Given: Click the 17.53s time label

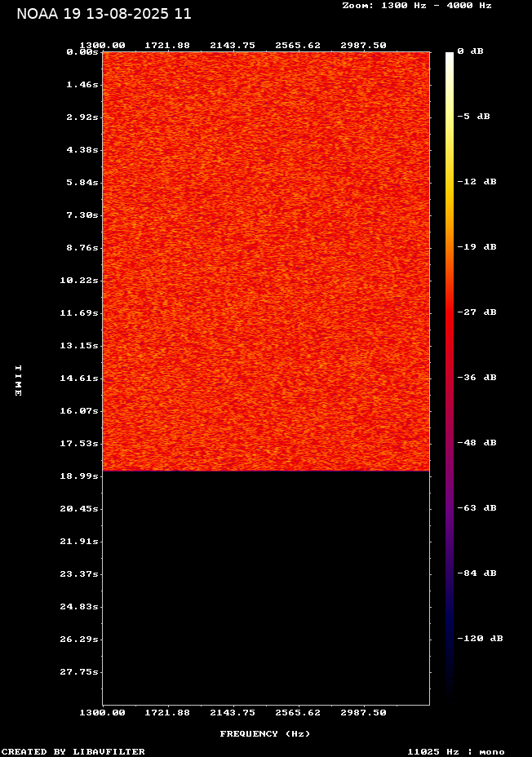Looking at the screenshot, I should pos(79,443).
